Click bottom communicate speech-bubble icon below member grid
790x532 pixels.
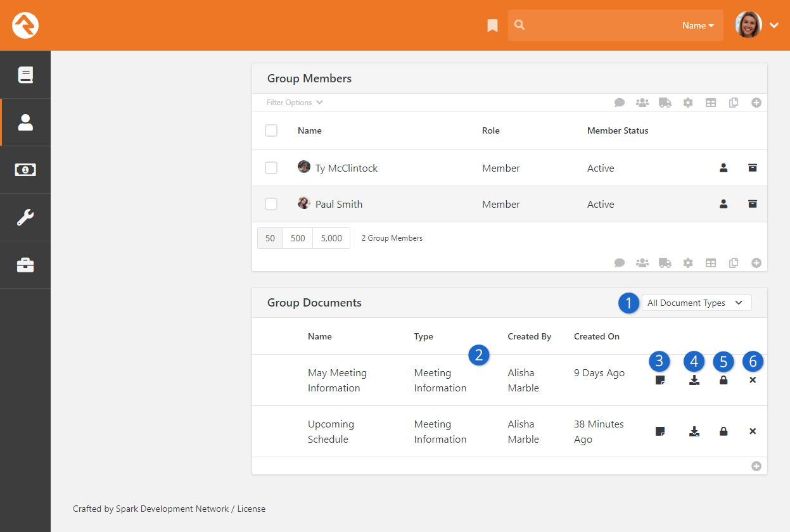(x=620, y=263)
